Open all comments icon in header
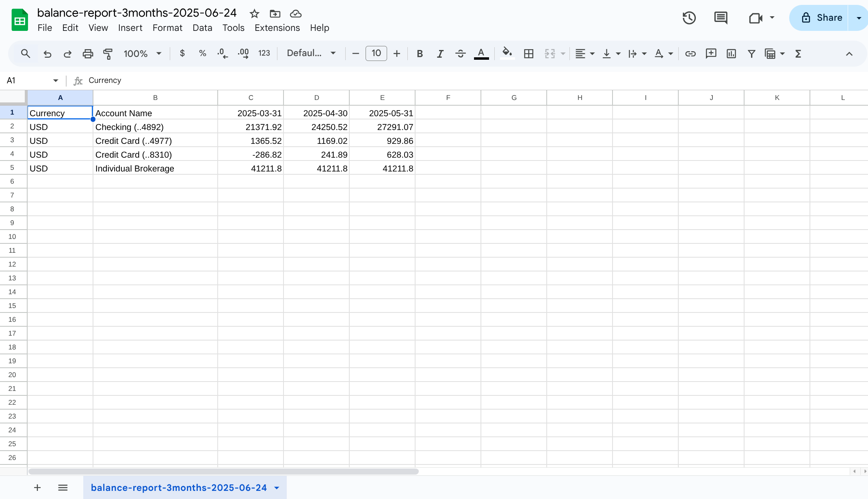Screen dimensions: 868x499 (x=721, y=18)
